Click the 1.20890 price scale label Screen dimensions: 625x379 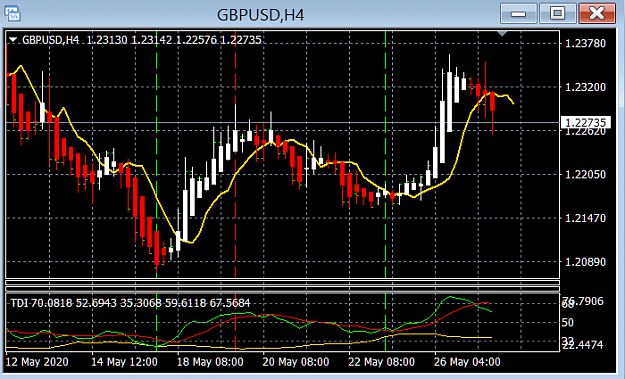pos(585,262)
